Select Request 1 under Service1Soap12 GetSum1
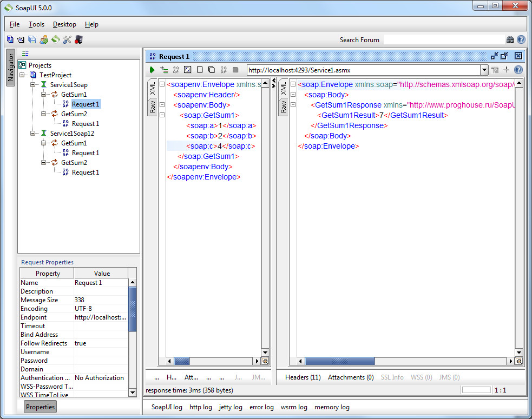This screenshot has width=532, height=419. pos(86,153)
